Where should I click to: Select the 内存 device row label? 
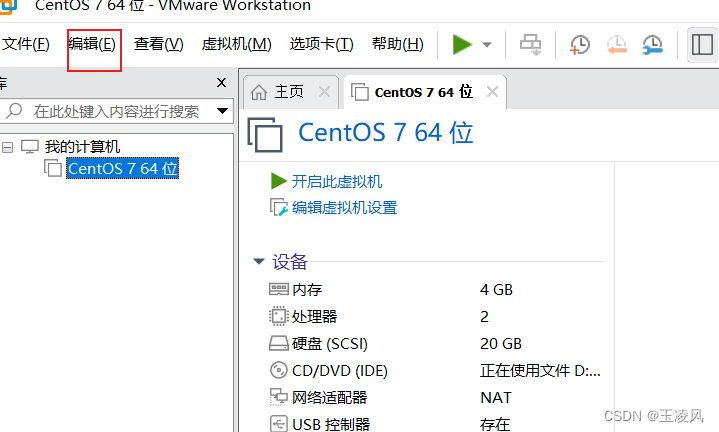(307, 290)
